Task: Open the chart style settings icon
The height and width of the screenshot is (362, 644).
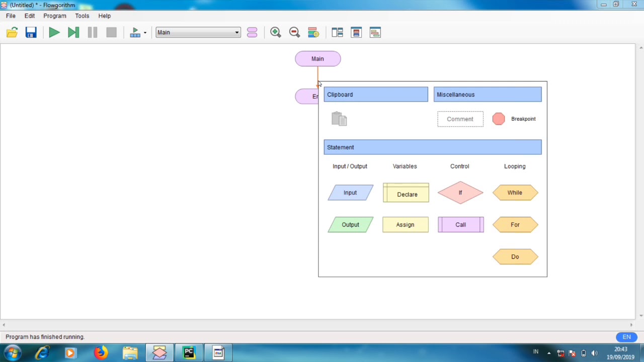Action: tap(313, 33)
